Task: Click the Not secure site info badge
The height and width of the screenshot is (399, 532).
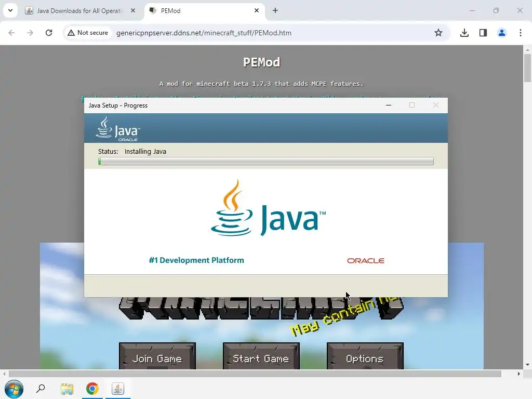Action: [88, 33]
